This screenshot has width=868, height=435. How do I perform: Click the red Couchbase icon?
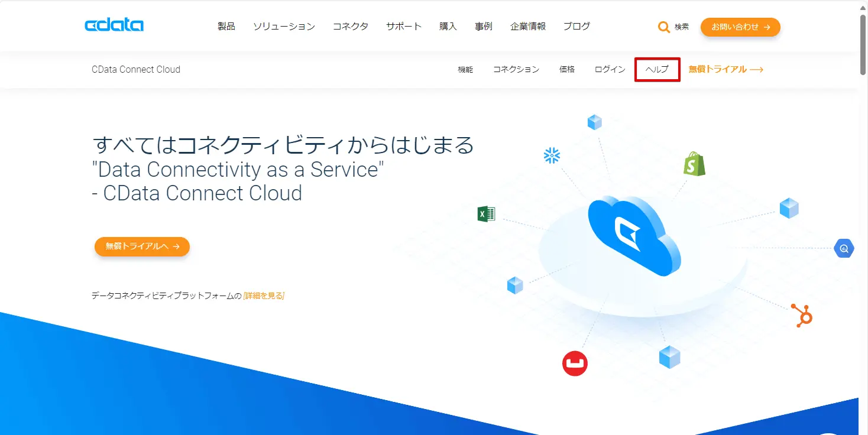pyautogui.click(x=575, y=363)
